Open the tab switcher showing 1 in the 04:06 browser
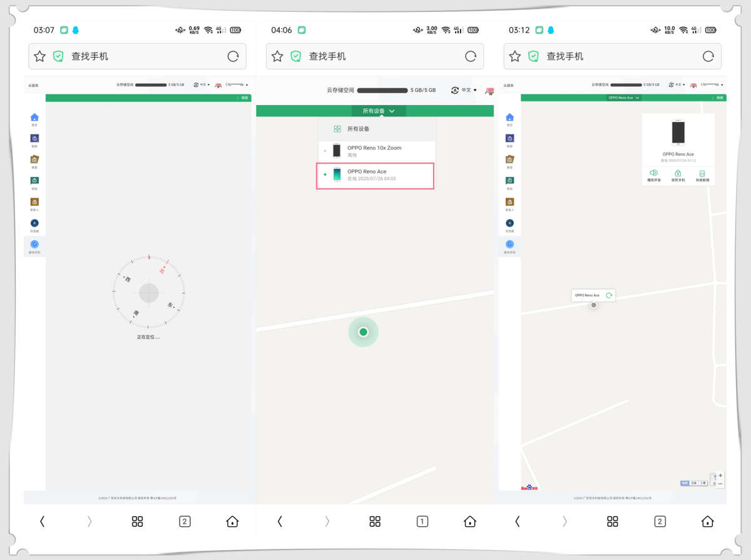This screenshot has width=751, height=560. pyautogui.click(x=422, y=521)
